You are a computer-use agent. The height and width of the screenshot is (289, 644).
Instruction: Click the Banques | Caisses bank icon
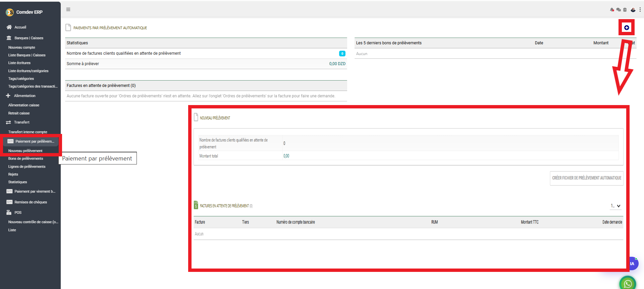pyautogui.click(x=9, y=38)
